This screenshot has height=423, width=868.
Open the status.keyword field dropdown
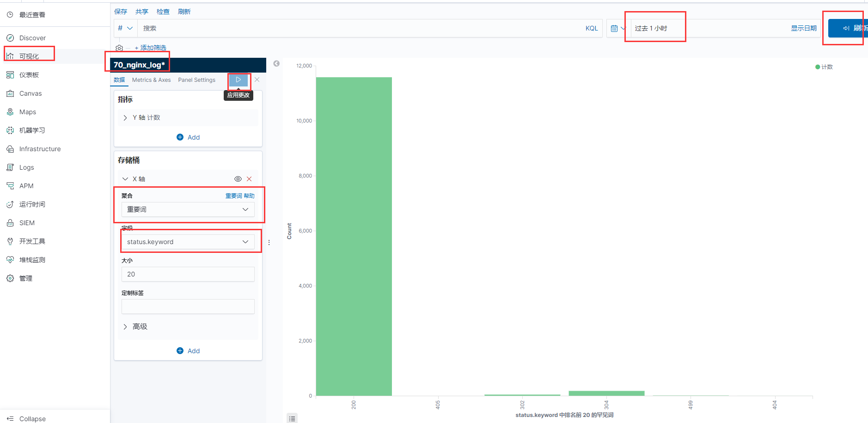(x=189, y=241)
